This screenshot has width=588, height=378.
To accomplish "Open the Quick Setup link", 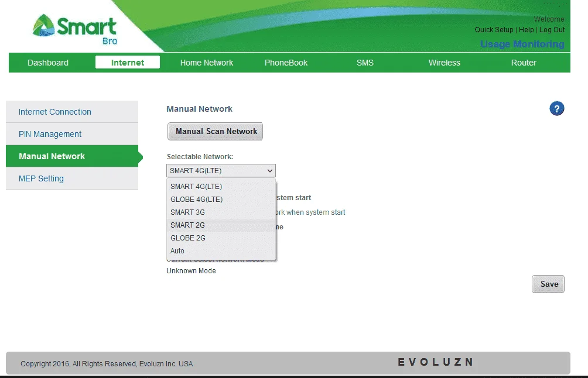I will click(x=494, y=30).
